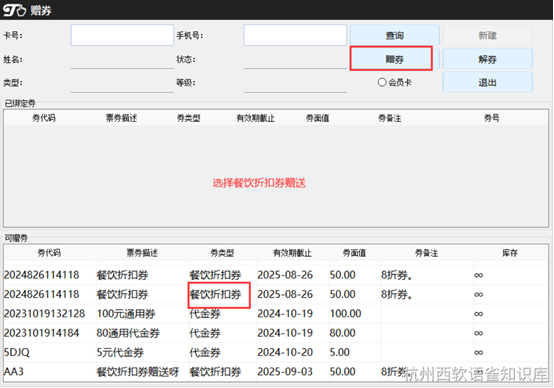The image size is (554, 388).
Task: Click 5元代金券 description cell
Action: tap(120, 352)
